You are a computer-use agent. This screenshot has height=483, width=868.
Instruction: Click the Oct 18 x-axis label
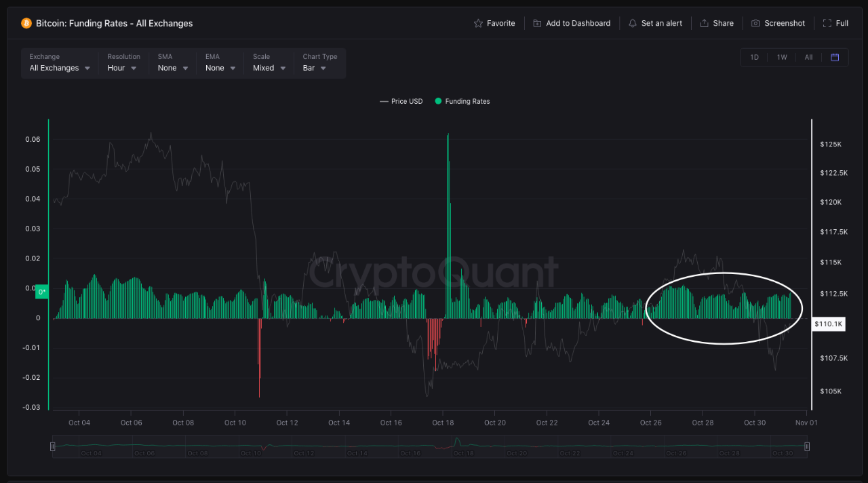tap(443, 423)
